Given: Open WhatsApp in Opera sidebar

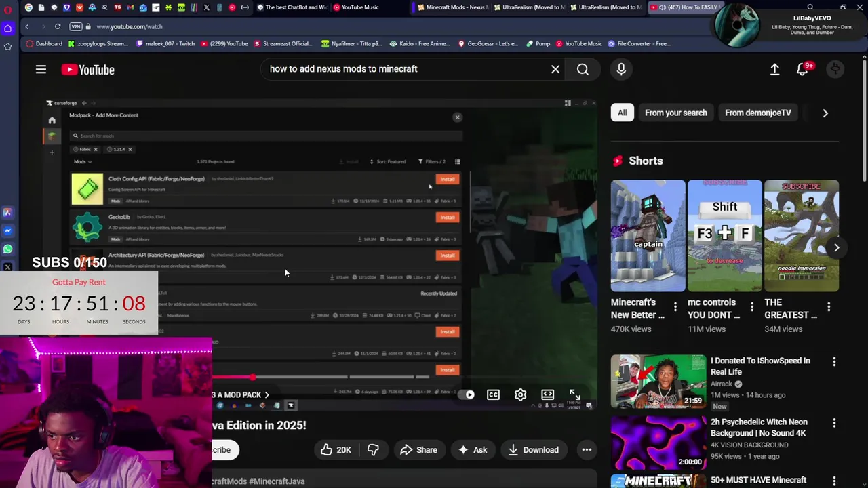Looking at the screenshot, I should [x=7, y=249].
